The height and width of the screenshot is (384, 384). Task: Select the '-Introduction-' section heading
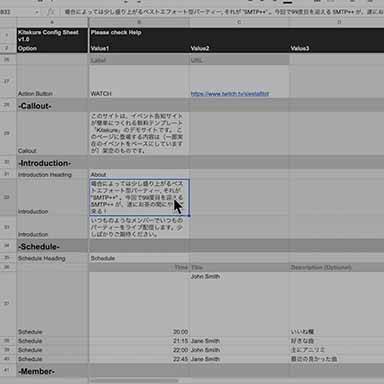52,163
